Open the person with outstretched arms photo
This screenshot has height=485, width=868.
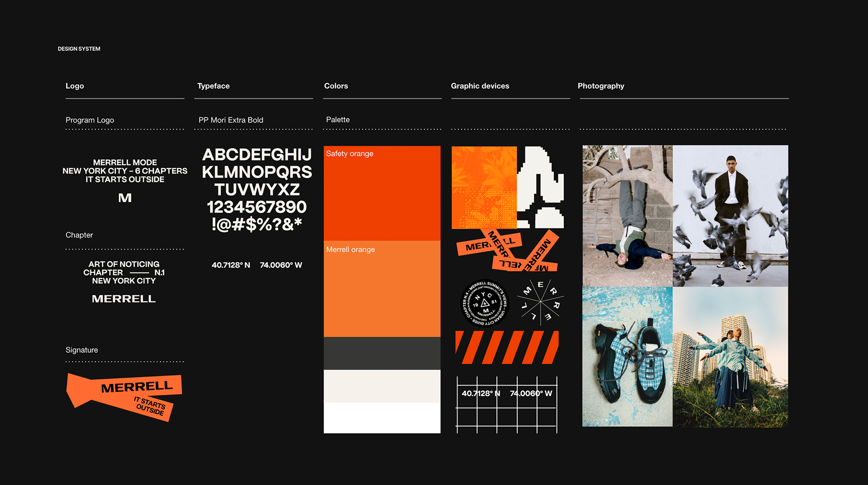pyautogui.click(x=731, y=357)
